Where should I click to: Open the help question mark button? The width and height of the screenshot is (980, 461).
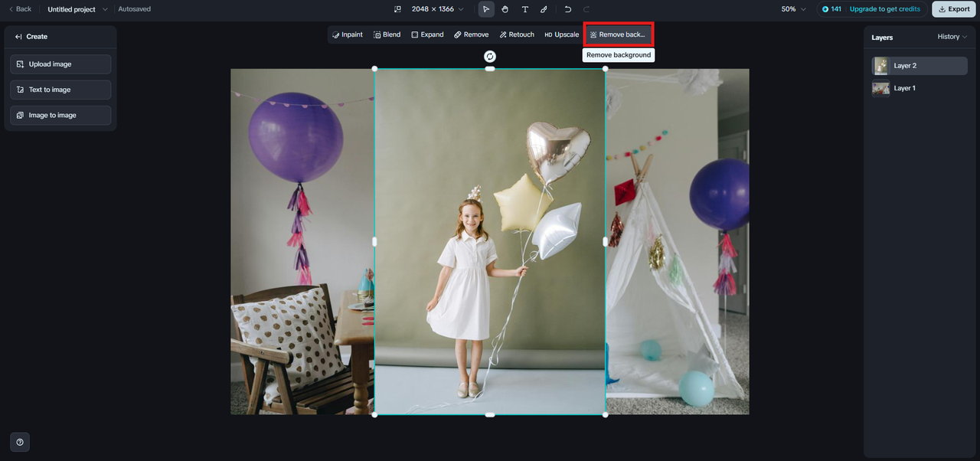(x=20, y=442)
